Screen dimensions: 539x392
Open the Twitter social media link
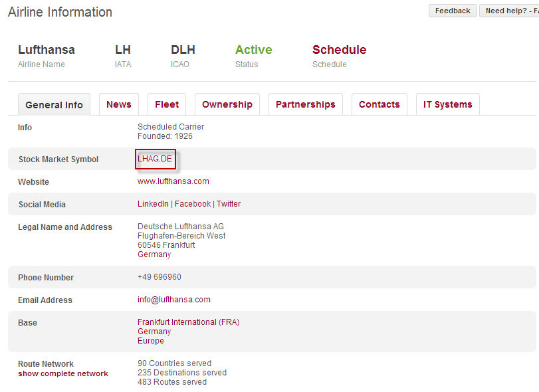pyautogui.click(x=229, y=204)
